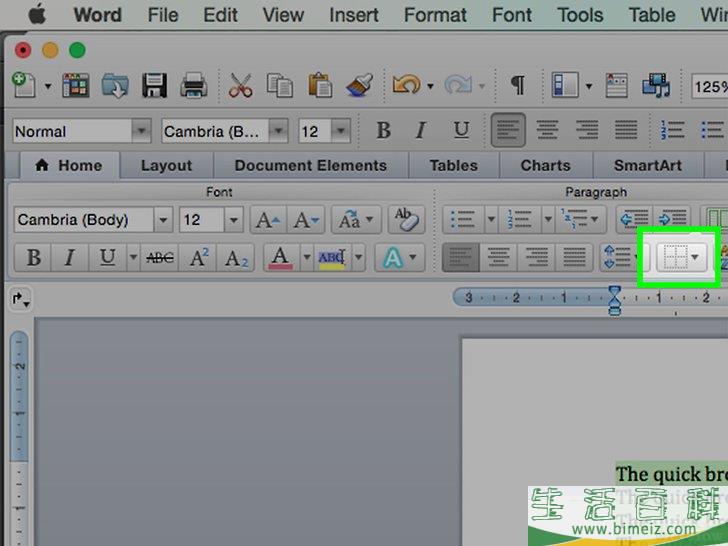Screen dimensions: 728x546
Task: Click the ribbon Numbered List icon
Action: pyautogui.click(x=520, y=219)
